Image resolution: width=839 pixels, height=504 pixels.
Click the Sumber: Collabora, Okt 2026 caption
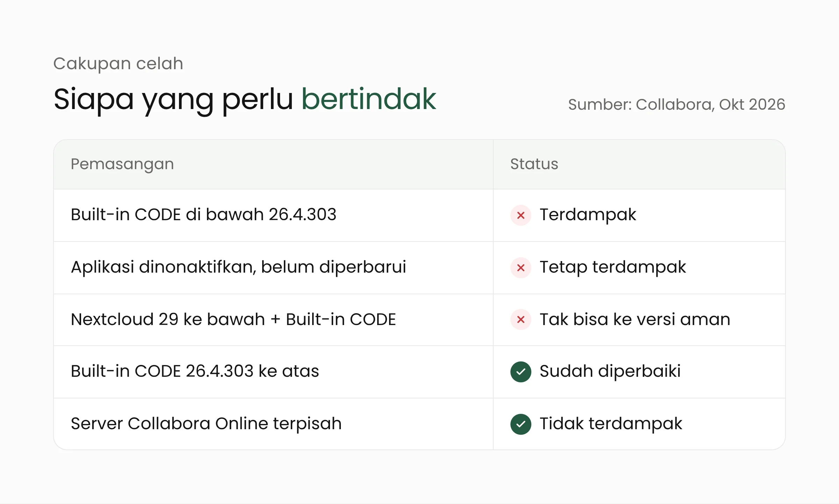point(676,105)
